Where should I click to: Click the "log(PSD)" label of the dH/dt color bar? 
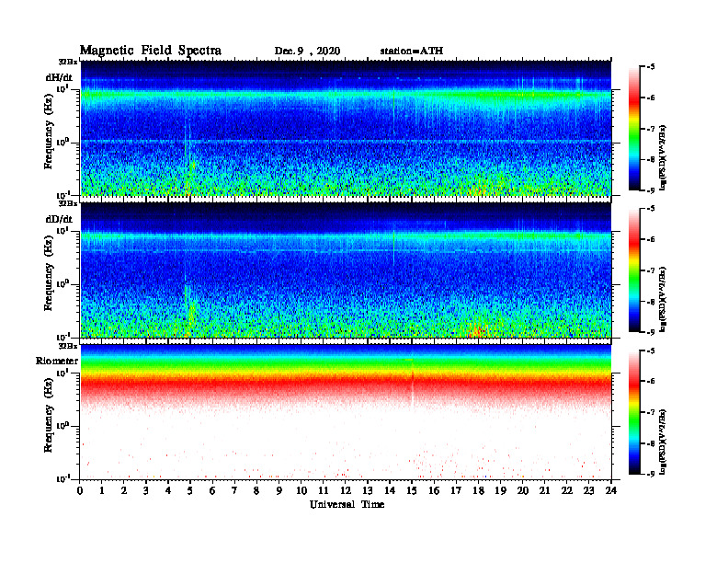663,157
